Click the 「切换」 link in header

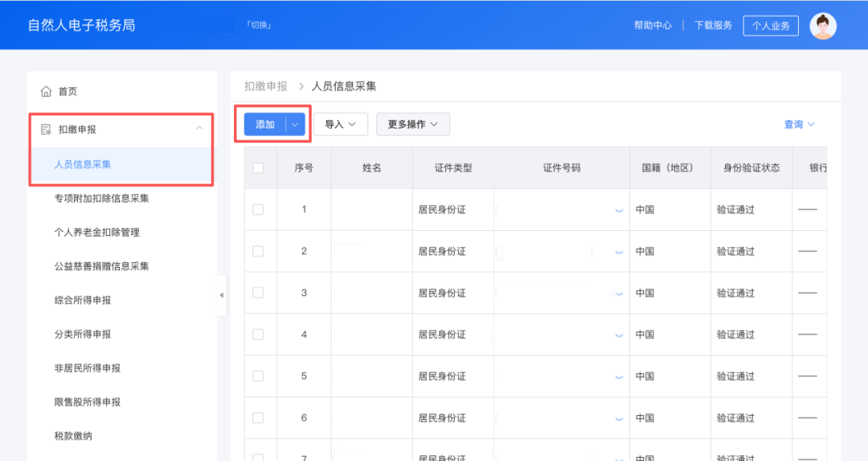259,25
